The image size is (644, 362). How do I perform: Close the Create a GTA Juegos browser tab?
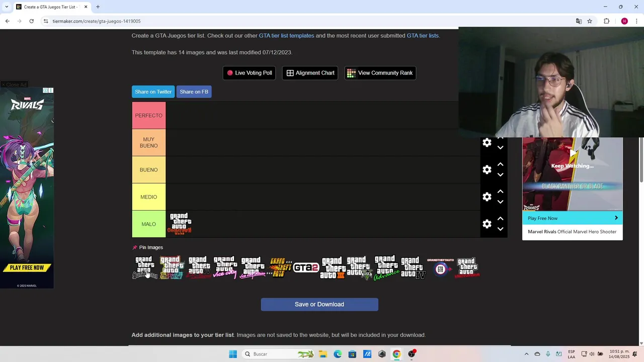click(86, 7)
